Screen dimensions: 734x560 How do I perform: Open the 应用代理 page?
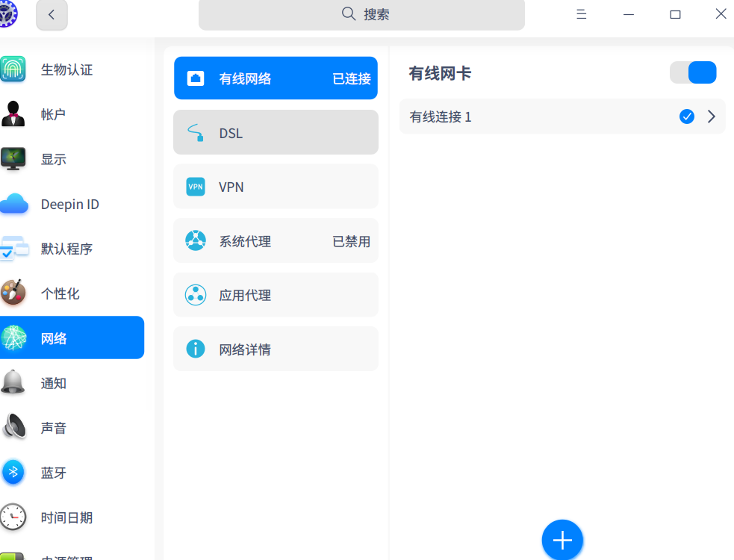[276, 295]
